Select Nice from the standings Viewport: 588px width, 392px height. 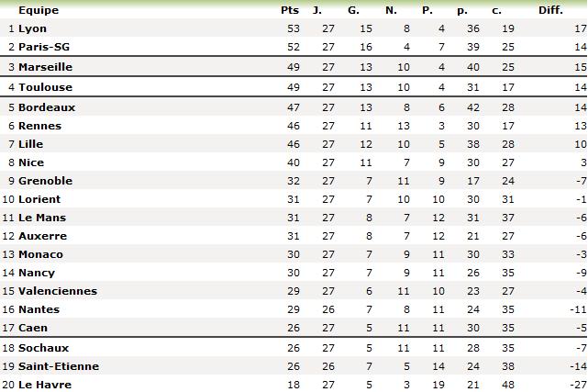point(30,162)
